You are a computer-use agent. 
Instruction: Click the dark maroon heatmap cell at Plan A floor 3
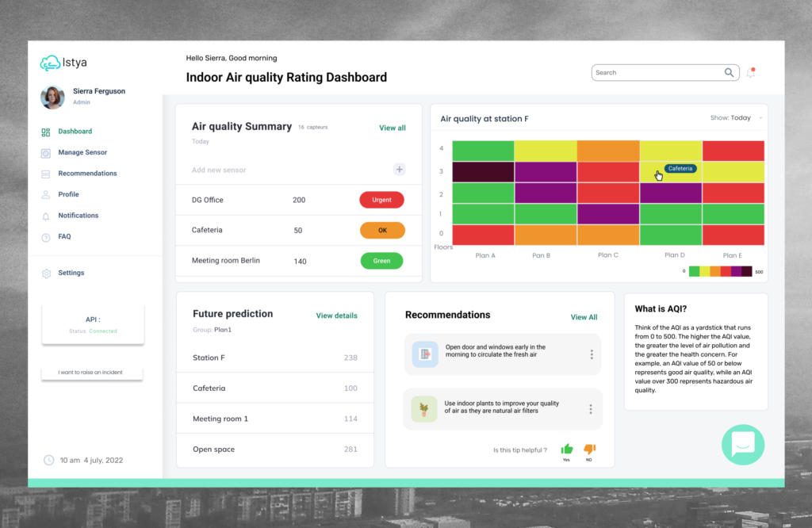coord(483,172)
